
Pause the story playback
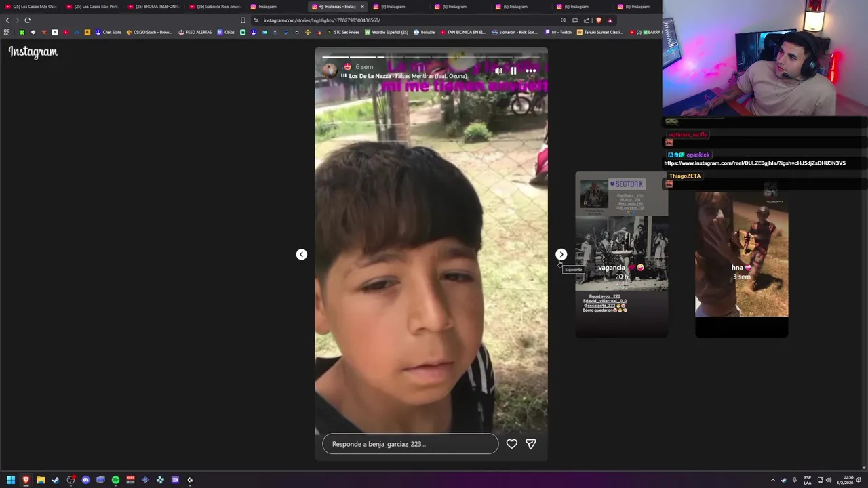(513, 70)
